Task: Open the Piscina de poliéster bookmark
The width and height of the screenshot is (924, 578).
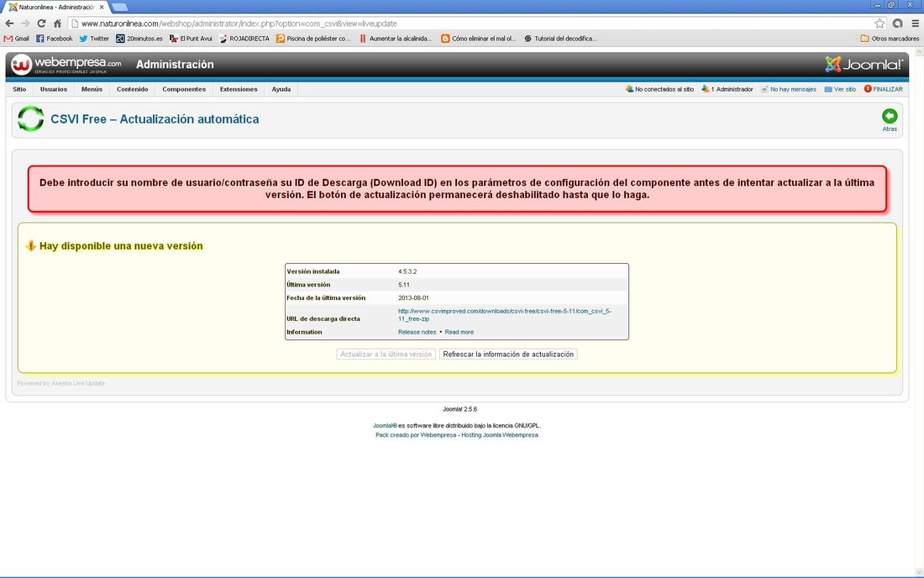Action: click(x=313, y=39)
